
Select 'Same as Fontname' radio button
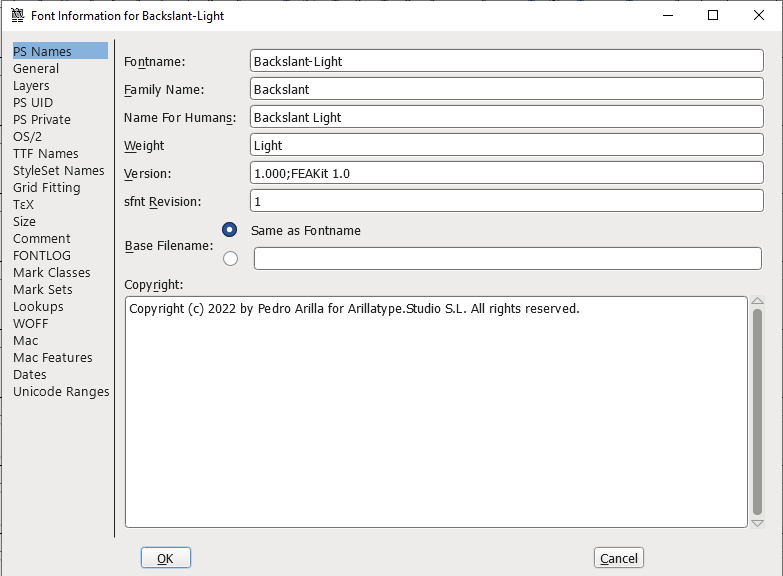(x=231, y=230)
